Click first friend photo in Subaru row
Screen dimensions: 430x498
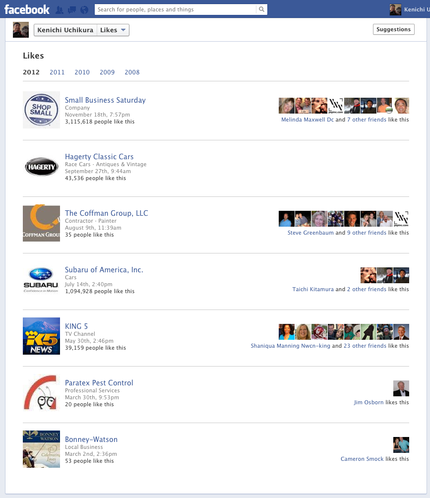(368, 275)
